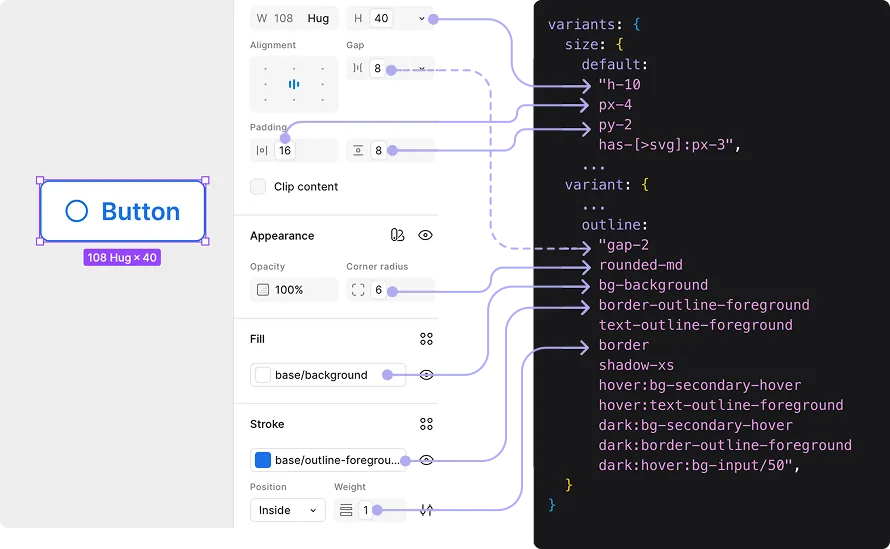Click the width W 108 Hug field
This screenshot has width=890, height=549.
click(x=294, y=18)
